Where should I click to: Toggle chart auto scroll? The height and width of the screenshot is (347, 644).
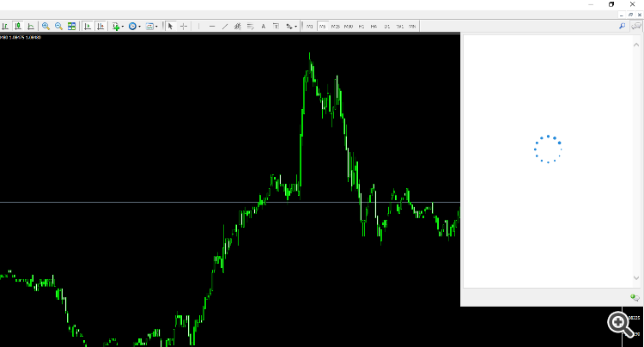87,27
